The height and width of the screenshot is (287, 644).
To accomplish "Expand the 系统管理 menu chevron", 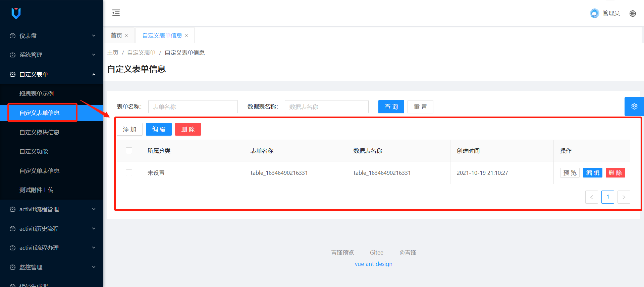I will (x=94, y=55).
